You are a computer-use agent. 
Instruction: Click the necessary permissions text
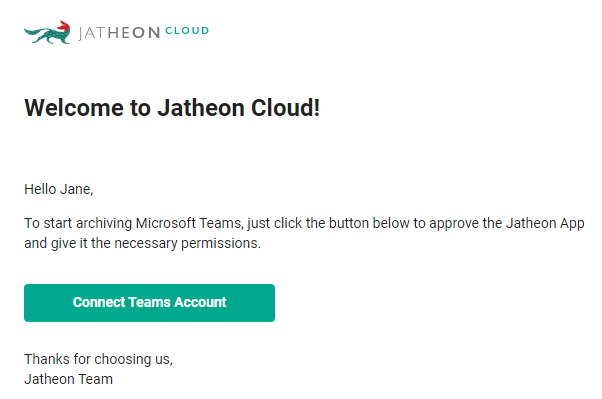188,243
